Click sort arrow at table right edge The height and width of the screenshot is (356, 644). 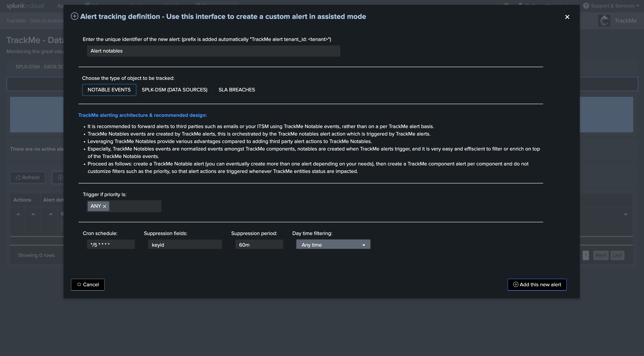[x=626, y=214]
